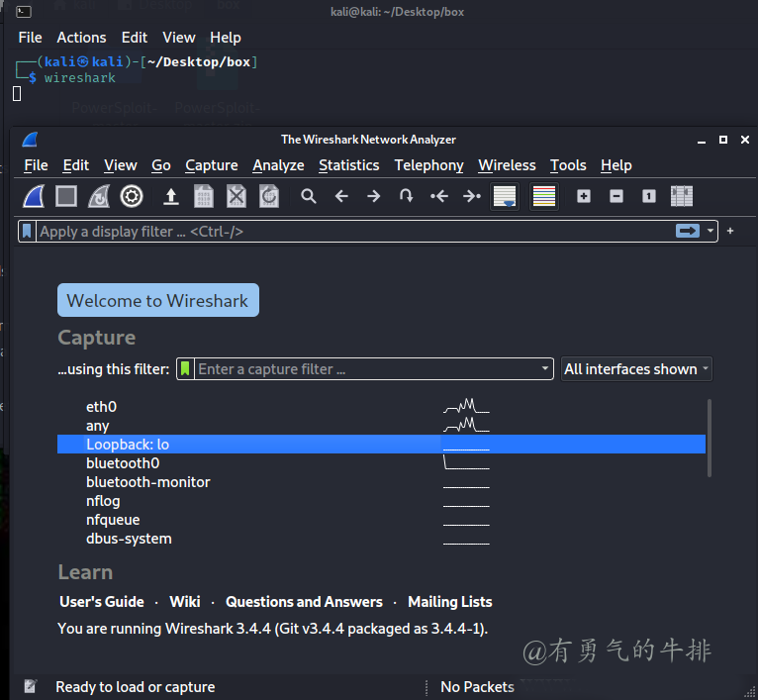Select the dbus-system interface
Screen dimensions: 758x700
pos(381,539)
